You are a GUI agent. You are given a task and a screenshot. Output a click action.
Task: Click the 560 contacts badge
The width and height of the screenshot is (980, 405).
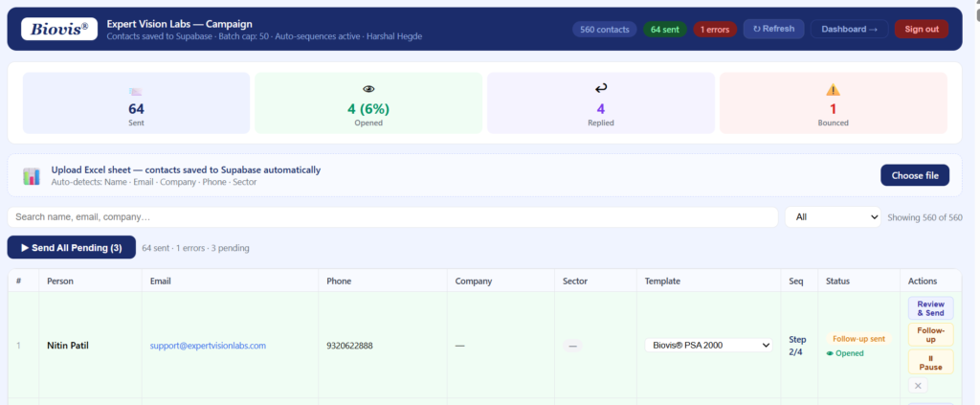[605, 30]
